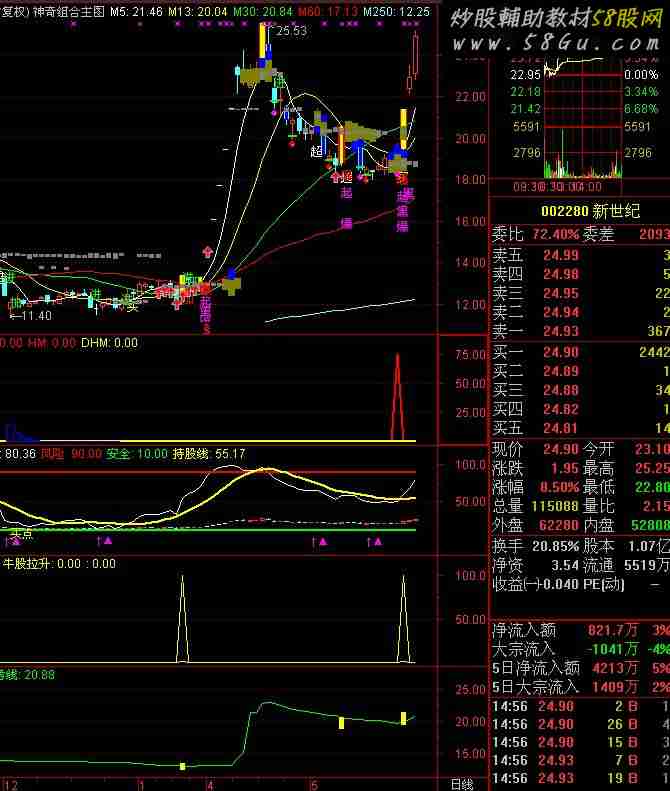Click the M5: 21.46 moving average label
The image size is (670, 791).
pyautogui.click(x=137, y=11)
